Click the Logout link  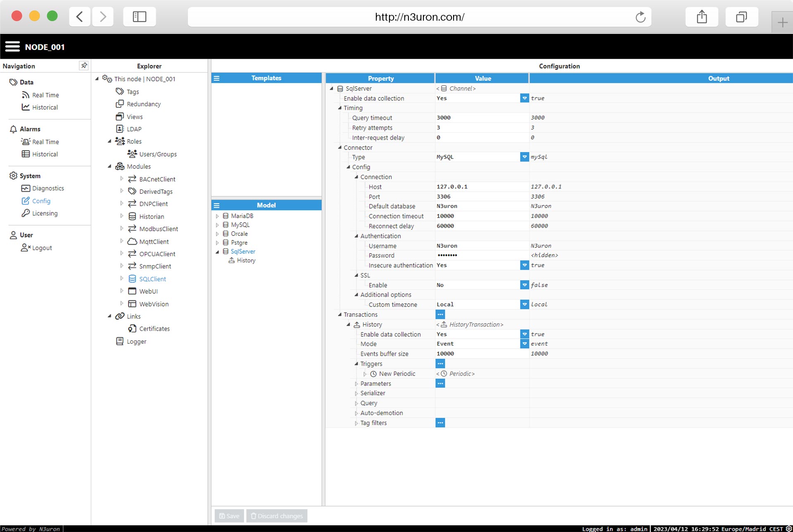(42, 248)
